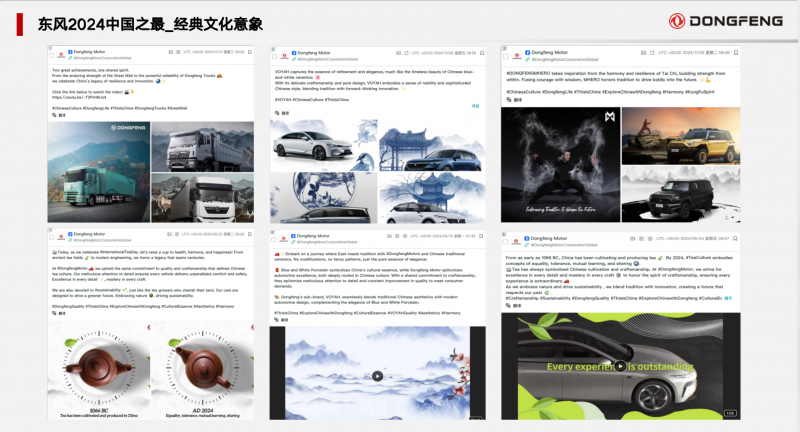Click the #KungFuSpirit hashtag
The image size is (800, 432).
pyautogui.click(x=699, y=92)
